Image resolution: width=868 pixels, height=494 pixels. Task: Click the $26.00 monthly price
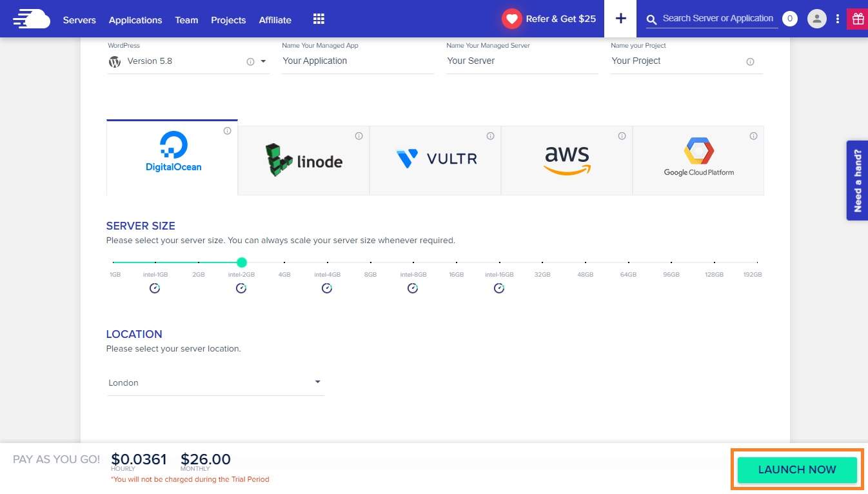(x=206, y=459)
